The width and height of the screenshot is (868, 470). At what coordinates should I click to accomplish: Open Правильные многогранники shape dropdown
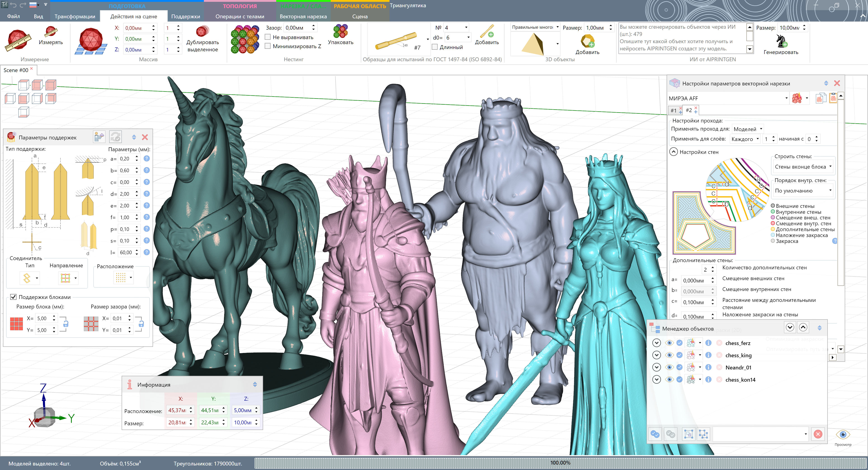[x=535, y=27]
